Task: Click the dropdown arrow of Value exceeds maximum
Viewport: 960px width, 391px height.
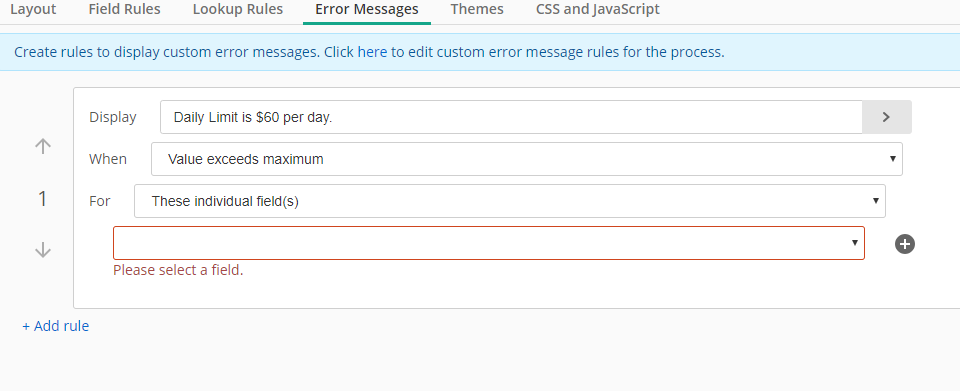Action: [x=893, y=159]
